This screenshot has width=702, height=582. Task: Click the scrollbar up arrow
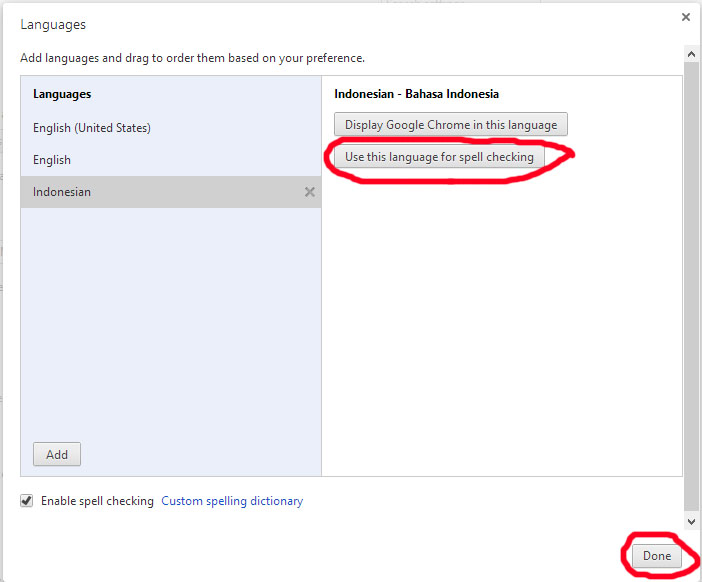(x=691, y=54)
